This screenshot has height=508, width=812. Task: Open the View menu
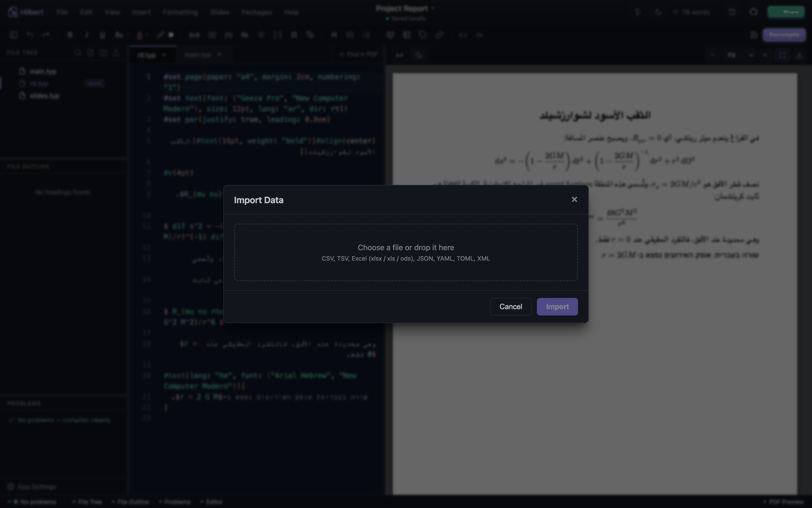(x=112, y=12)
